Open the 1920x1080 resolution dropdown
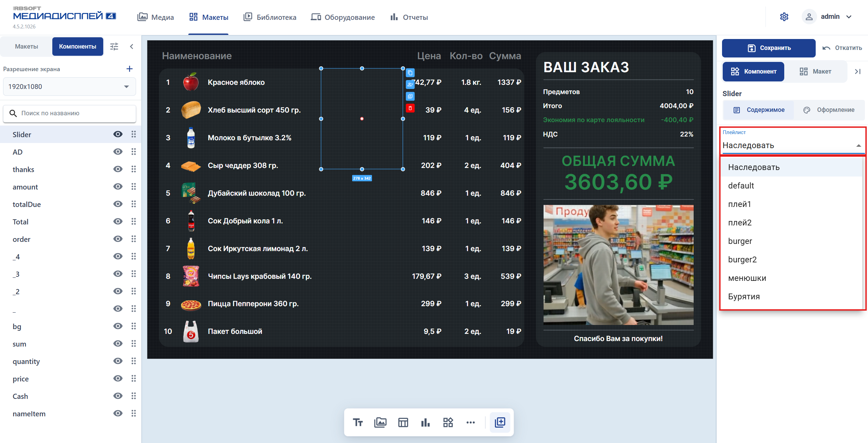This screenshot has height=443, width=868. [69, 87]
